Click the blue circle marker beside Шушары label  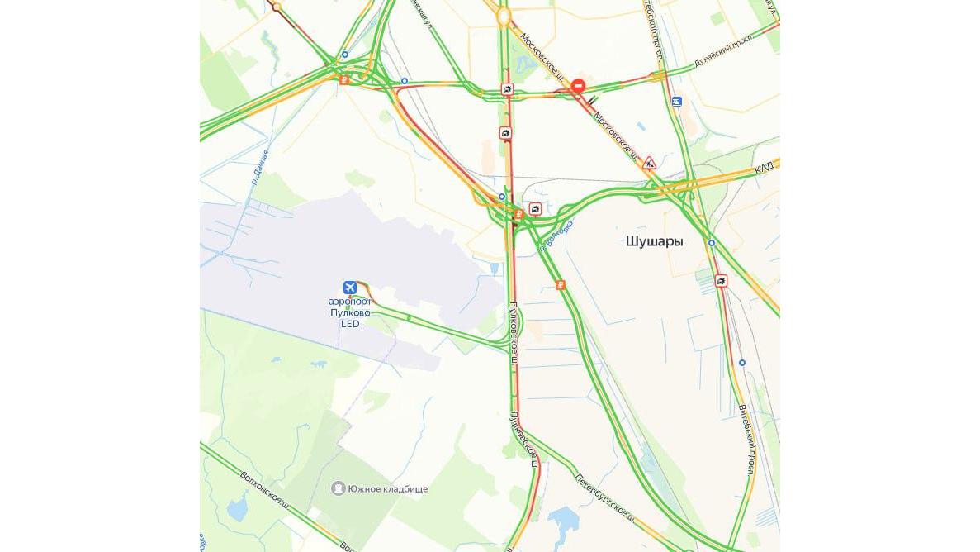[711, 243]
